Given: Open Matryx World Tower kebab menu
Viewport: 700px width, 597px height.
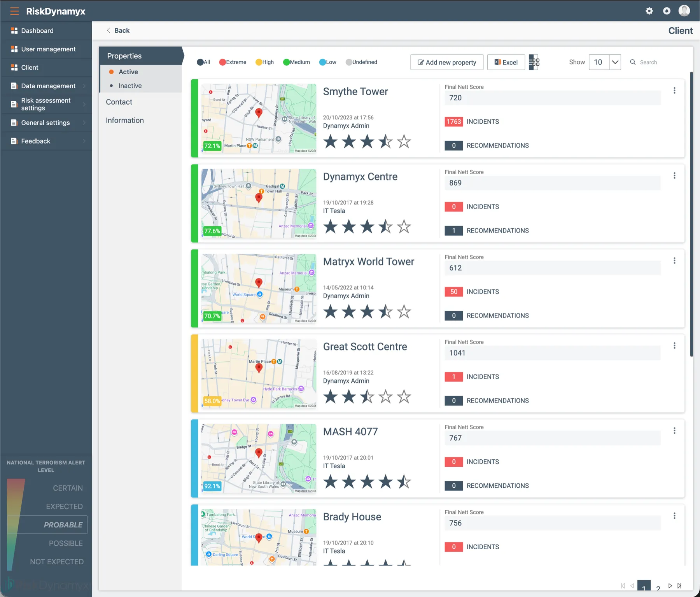Looking at the screenshot, I should pos(674,261).
